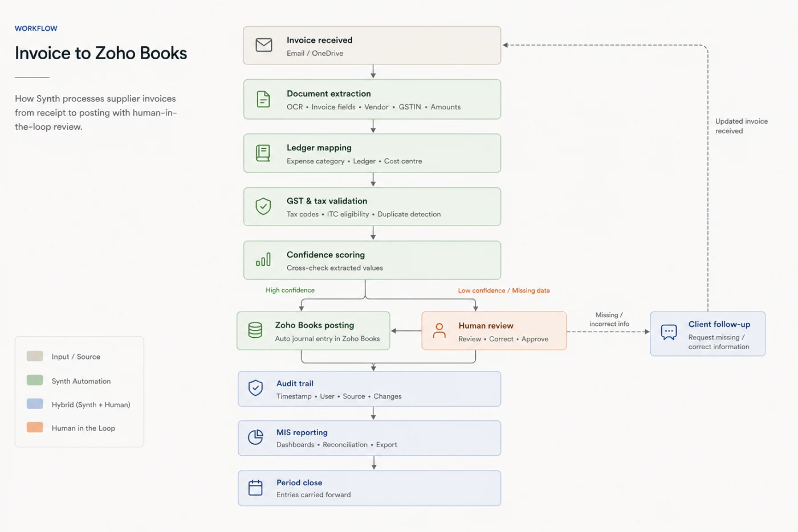Select the Period close heading
Image resolution: width=798 pixels, height=532 pixels.
[x=299, y=482]
